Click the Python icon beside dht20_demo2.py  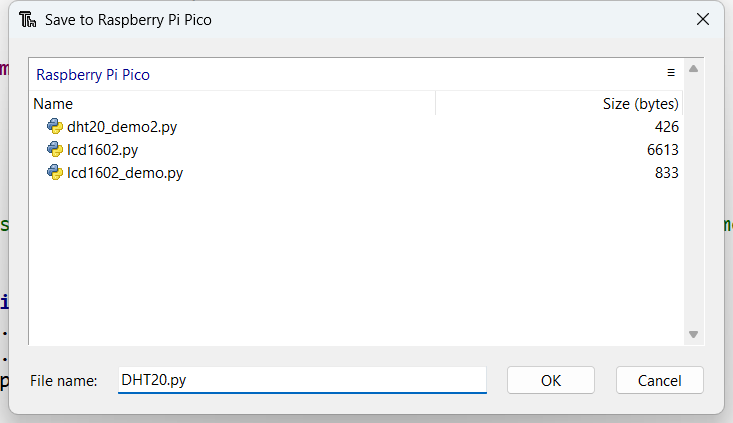(55, 126)
